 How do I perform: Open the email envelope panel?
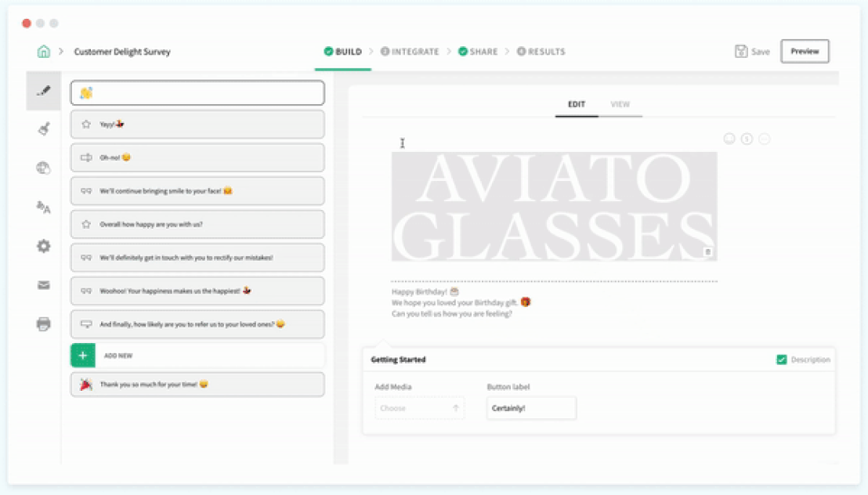tap(44, 285)
